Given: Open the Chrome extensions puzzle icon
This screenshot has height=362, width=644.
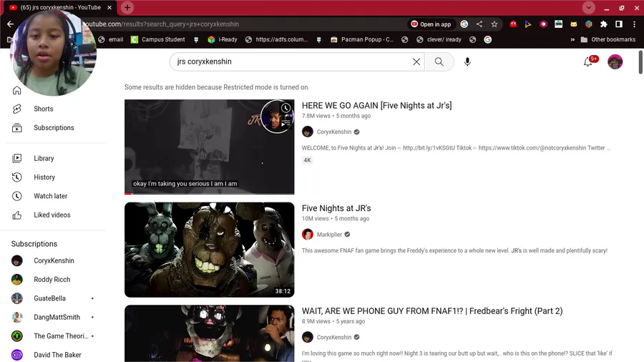Looking at the screenshot, I should point(603,24).
